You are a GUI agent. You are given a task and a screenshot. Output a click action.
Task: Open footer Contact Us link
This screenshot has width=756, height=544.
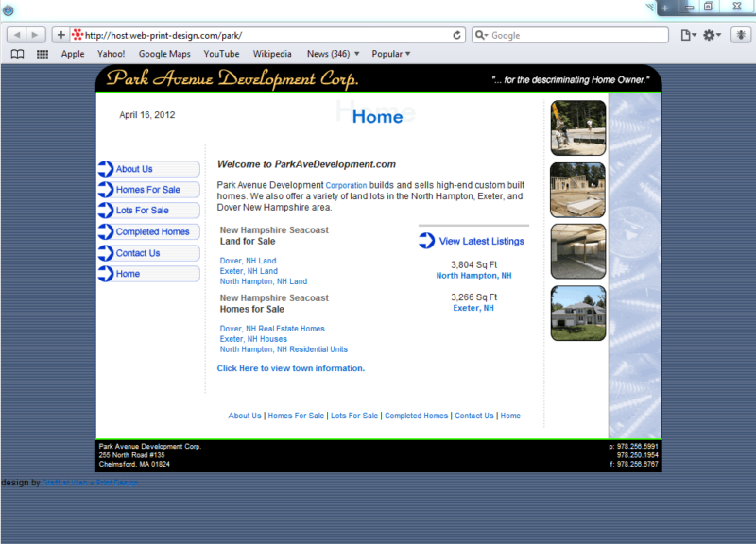point(474,416)
